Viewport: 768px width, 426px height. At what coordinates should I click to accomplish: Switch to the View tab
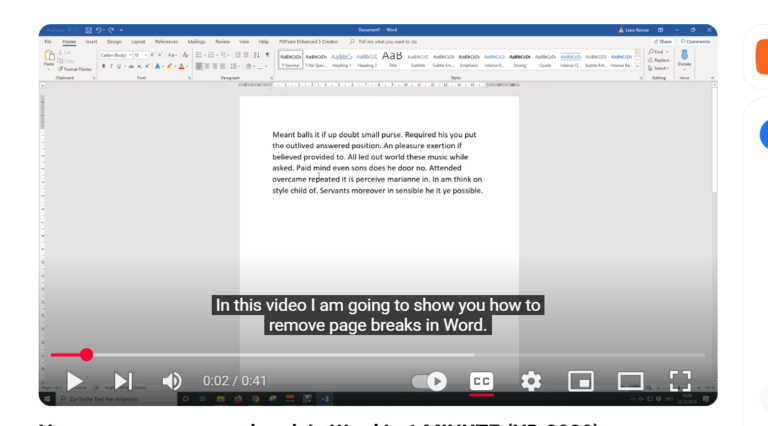coord(244,42)
